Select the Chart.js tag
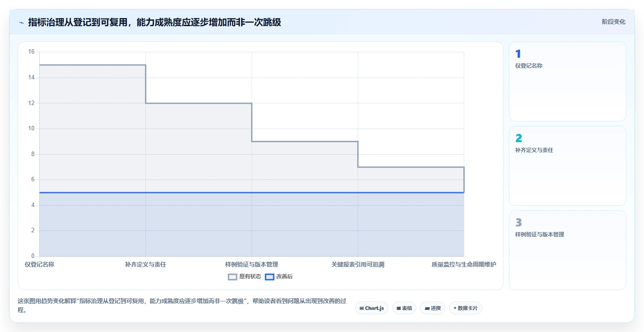 pyautogui.click(x=372, y=308)
